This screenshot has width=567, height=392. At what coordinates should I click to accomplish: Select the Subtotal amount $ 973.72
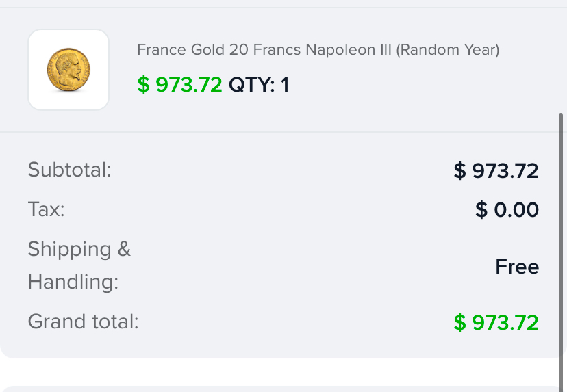[x=496, y=170]
